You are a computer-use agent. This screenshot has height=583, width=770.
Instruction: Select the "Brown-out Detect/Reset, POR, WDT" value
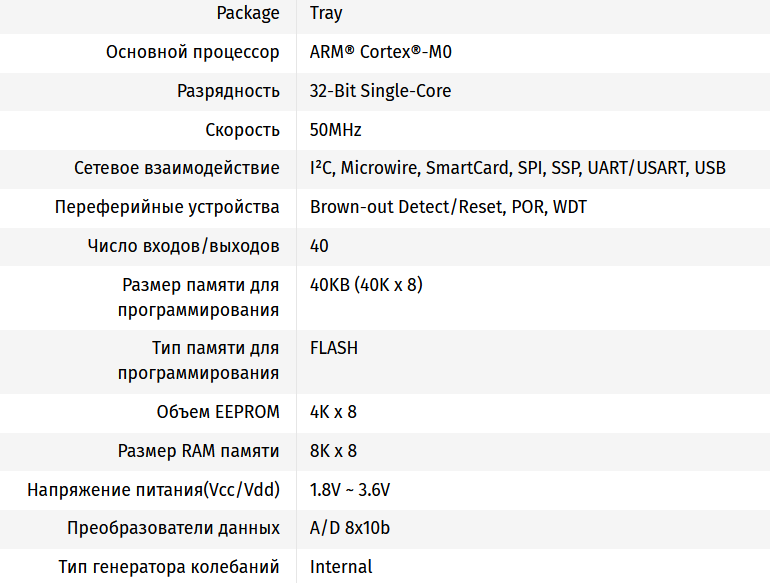click(x=448, y=207)
